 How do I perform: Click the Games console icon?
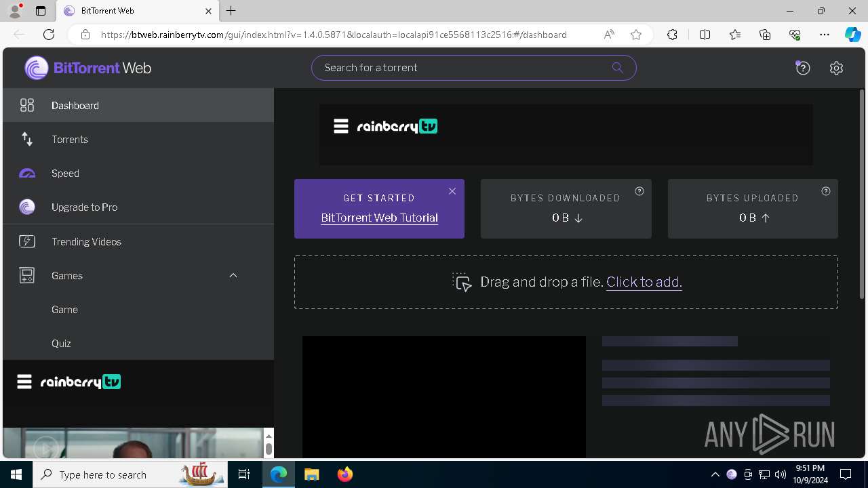pyautogui.click(x=27, y=275)
